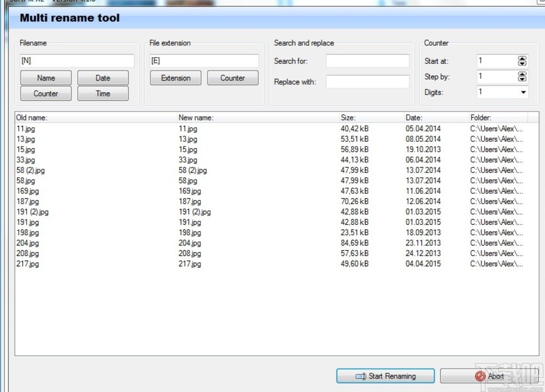Click new name 217.jpg cell
This screenshot has height=392, width=545.
190,264
